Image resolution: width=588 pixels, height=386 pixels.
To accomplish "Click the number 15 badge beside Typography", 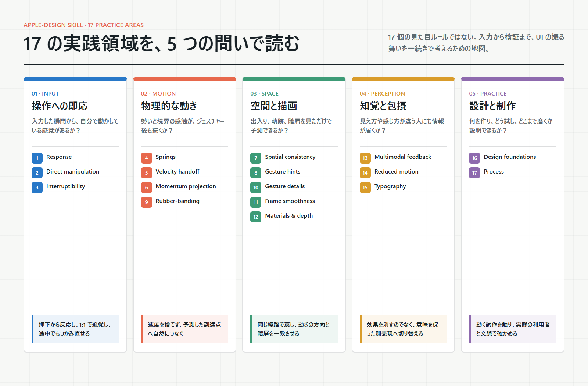I will (x=365, y=187).
